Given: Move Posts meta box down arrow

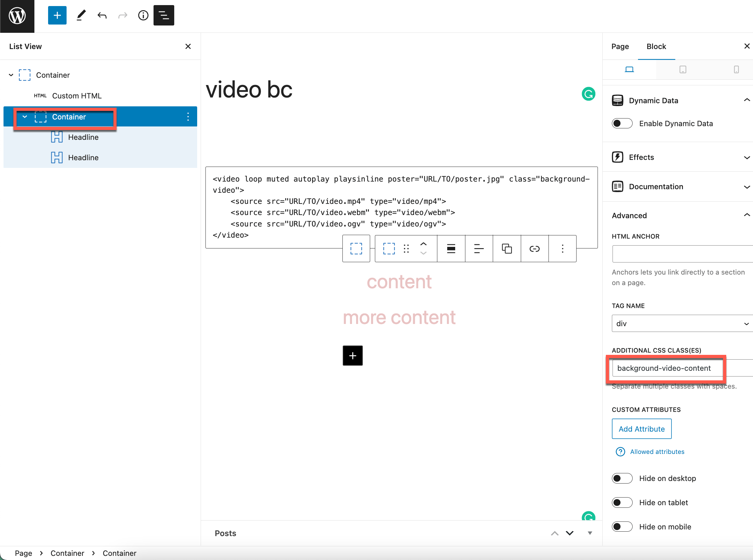Looking at the screenshot, I should coord(570,533).
